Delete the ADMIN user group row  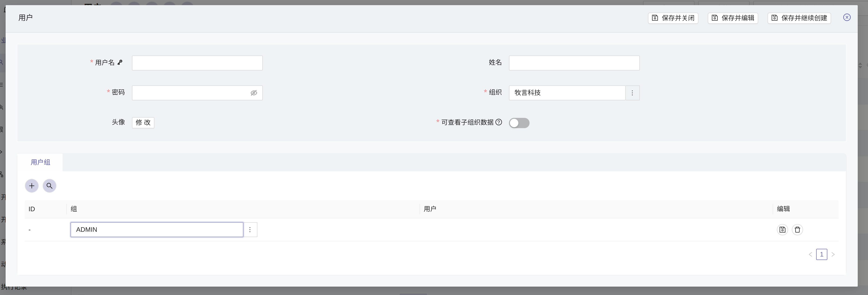[x=797, y=229]
